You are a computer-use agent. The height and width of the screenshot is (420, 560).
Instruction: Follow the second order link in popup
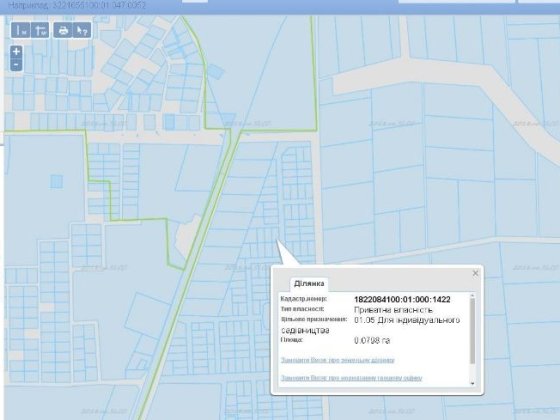[x=351, y=378]
